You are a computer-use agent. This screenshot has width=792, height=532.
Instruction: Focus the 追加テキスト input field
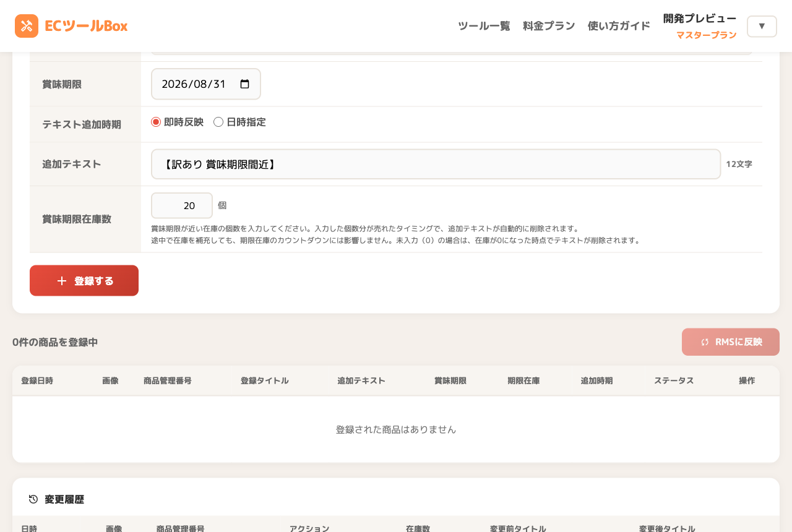pos(436,164)
